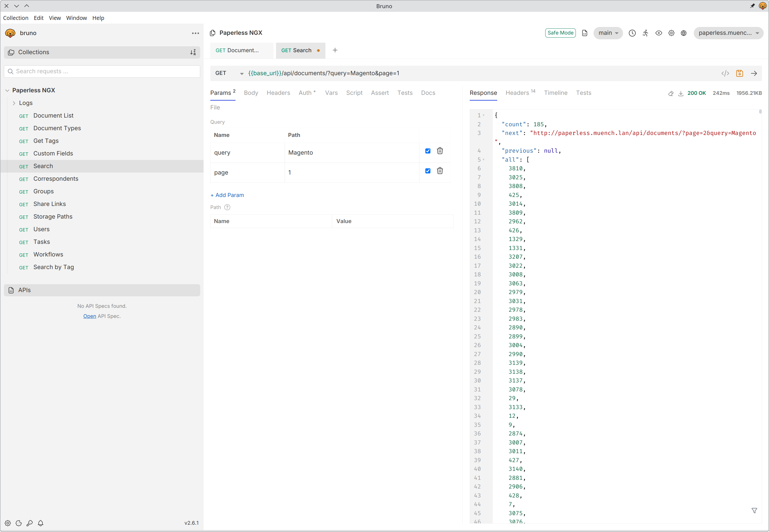Open the Window menu
This screenshot has height=532, width=769.
(x=76, y=18)
